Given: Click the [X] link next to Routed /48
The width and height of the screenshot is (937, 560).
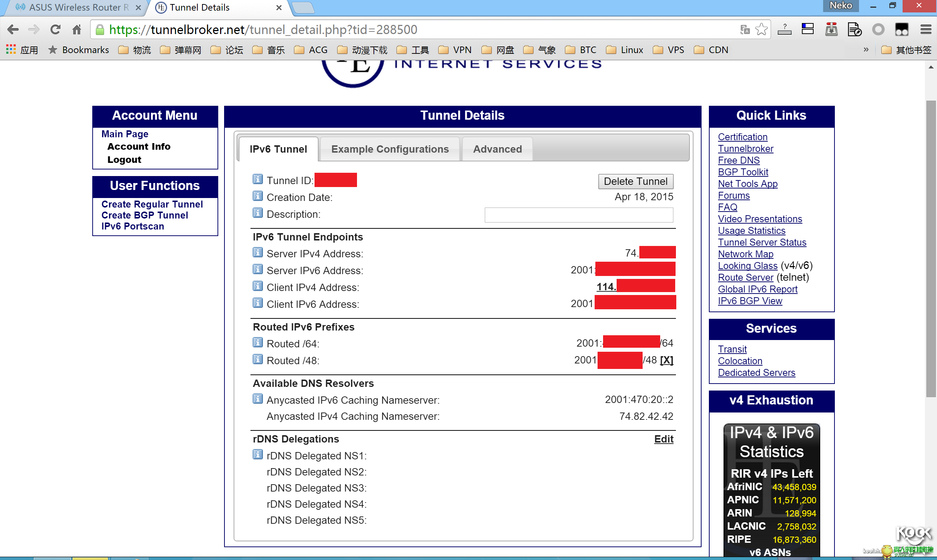Looking at the screenshot, I should [x=666, y=360].
